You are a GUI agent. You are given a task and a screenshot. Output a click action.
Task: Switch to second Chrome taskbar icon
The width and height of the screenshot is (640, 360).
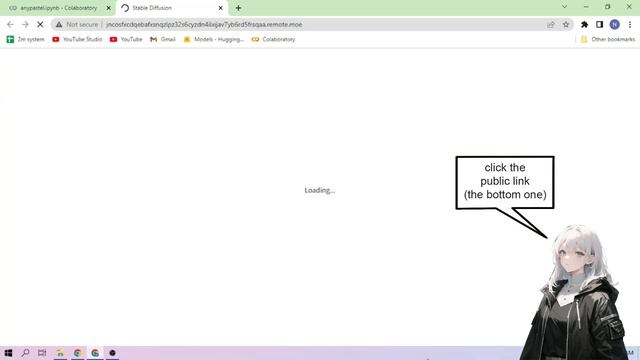pos(95,353)
